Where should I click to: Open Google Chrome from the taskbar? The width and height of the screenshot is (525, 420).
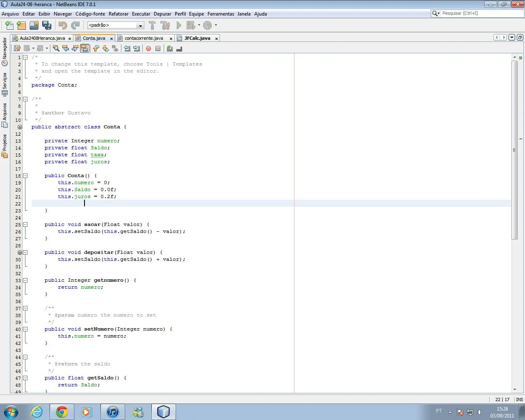point(62,411)
